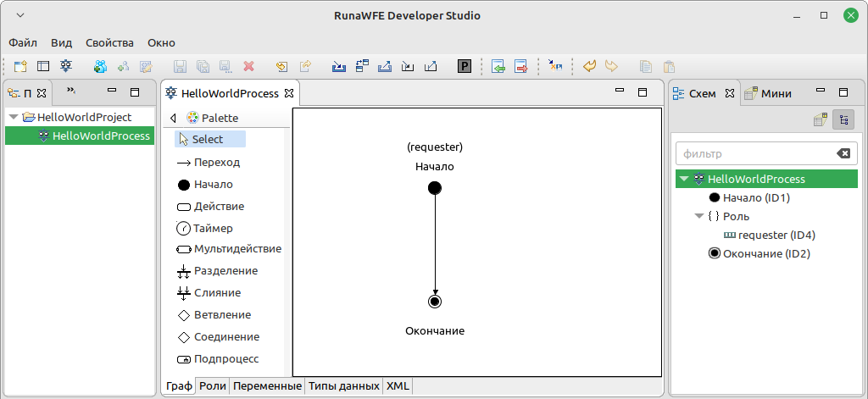Click the properties sheet icon in outline toolbar
This screenshot has width=868, height=399.
click(x=821, y=119)
